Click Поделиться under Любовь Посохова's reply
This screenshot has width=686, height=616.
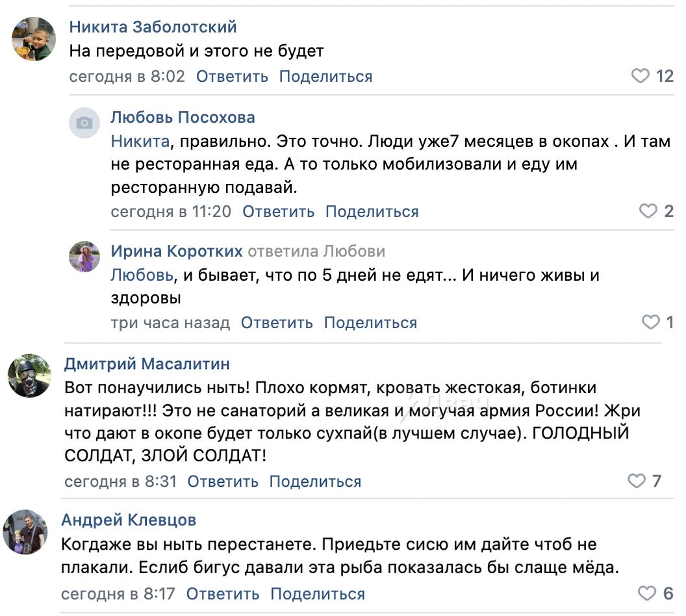[x=372, y=212]
